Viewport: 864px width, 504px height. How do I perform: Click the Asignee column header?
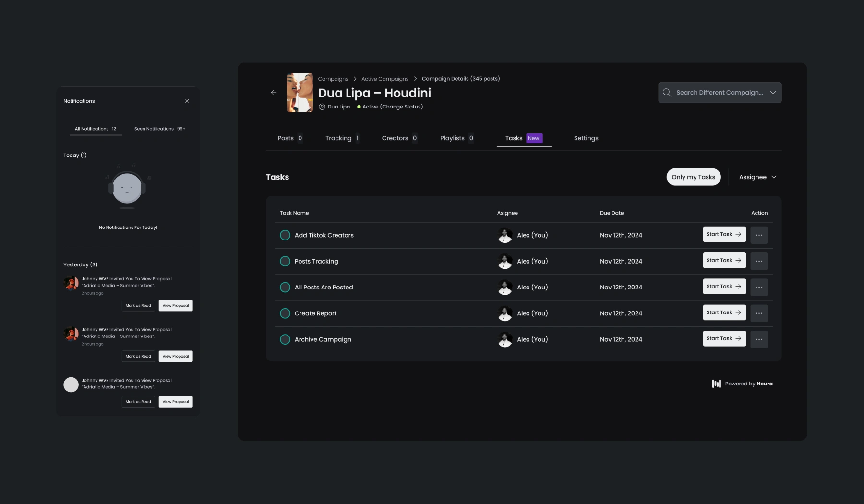click(507, 213)
